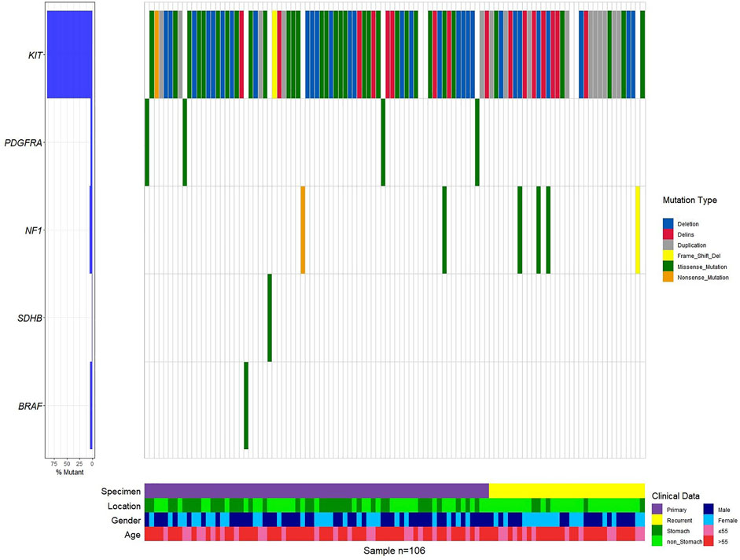Select the light blue Female legend swatch
Viewport: 740px width, 560px height.
coord(709,520)
